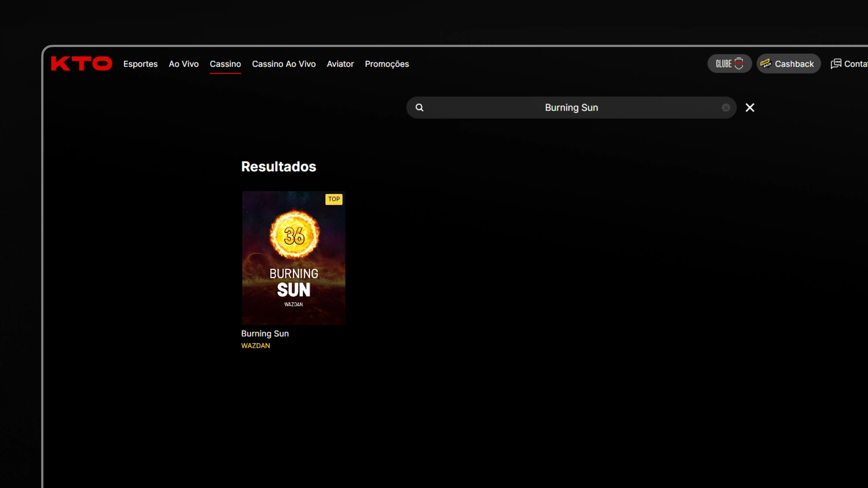Open the Aviator page
This screenshot has width=868, height=488.
[x=340, y=64]
